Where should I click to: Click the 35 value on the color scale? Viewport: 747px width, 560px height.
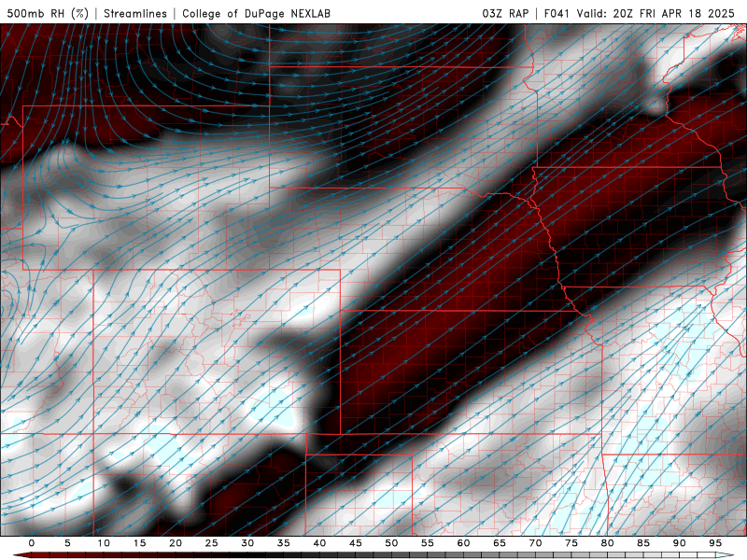pos(284,543)
